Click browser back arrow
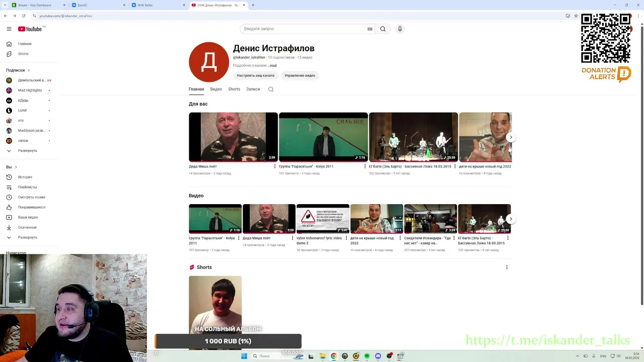This screenshot has width=644, height=362. [6, 16]
